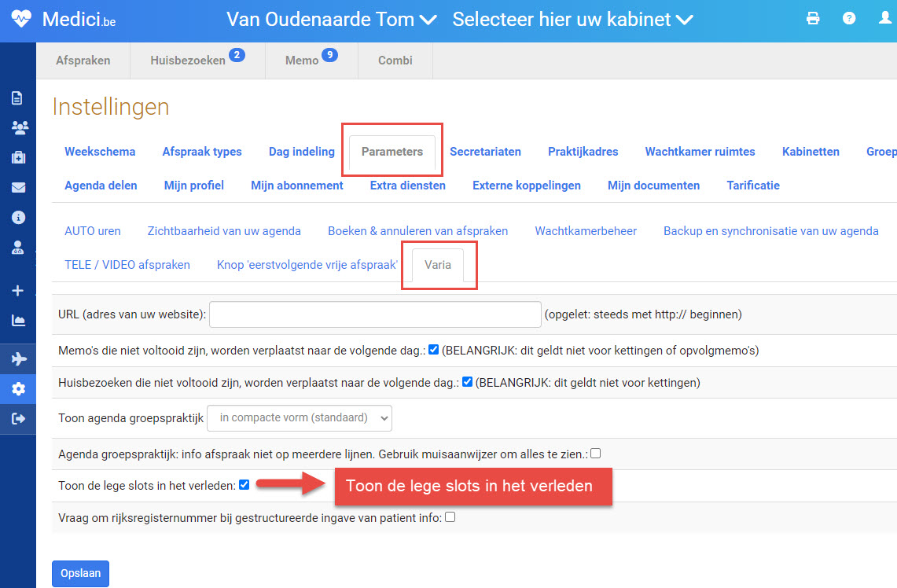The image size is (897, 588).
Task: Open 'Toon agenda groepspraktijk' dropdown
Action: [300, 418]
